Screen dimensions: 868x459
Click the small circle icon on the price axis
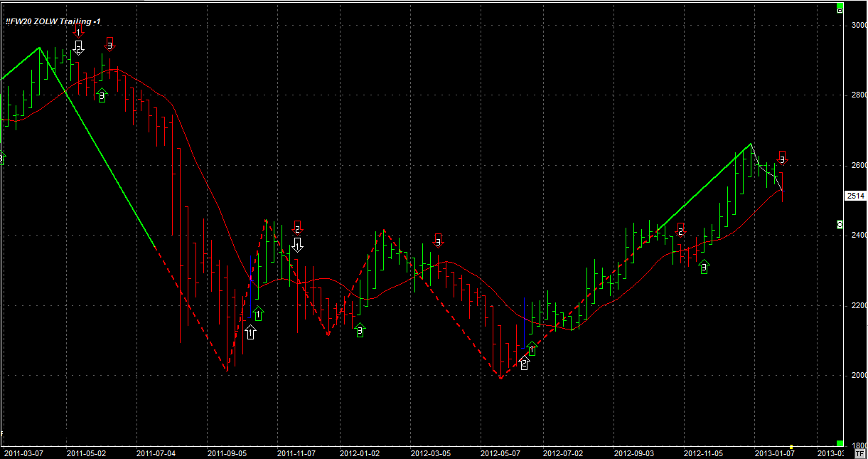tap(840, 225)
